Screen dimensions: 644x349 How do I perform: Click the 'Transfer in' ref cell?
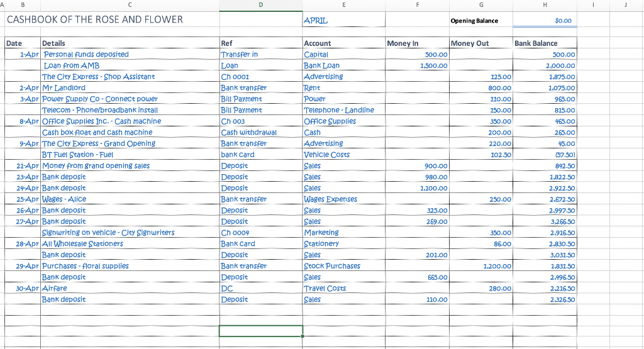[261, 54]
